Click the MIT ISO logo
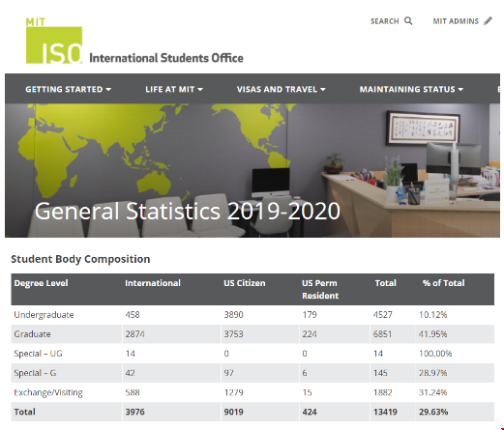 click(x=54, y=41)
